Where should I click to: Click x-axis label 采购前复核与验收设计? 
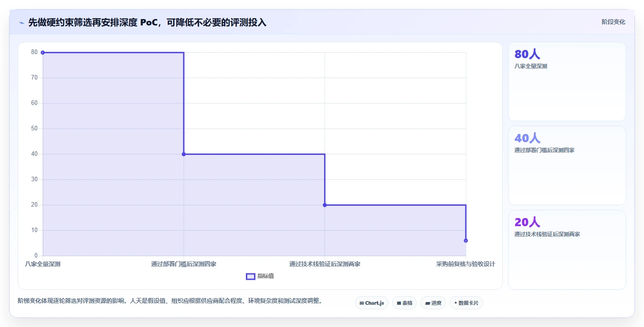pyautogui.click(x=465, y=264)
